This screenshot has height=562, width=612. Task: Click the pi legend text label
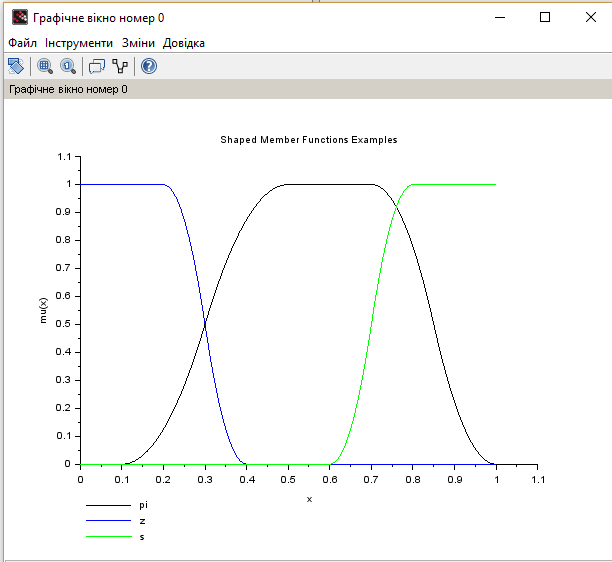coord(143,505)
